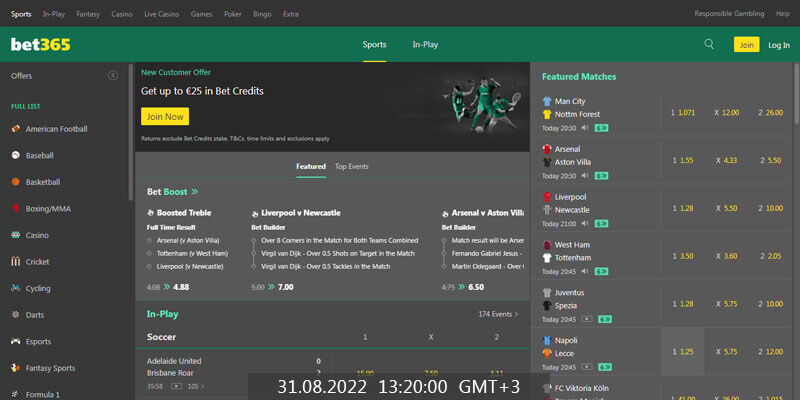This screenshot has height=400, width=800.
Task: Open the search magnifier icon
Action: [x=709, y=44]
